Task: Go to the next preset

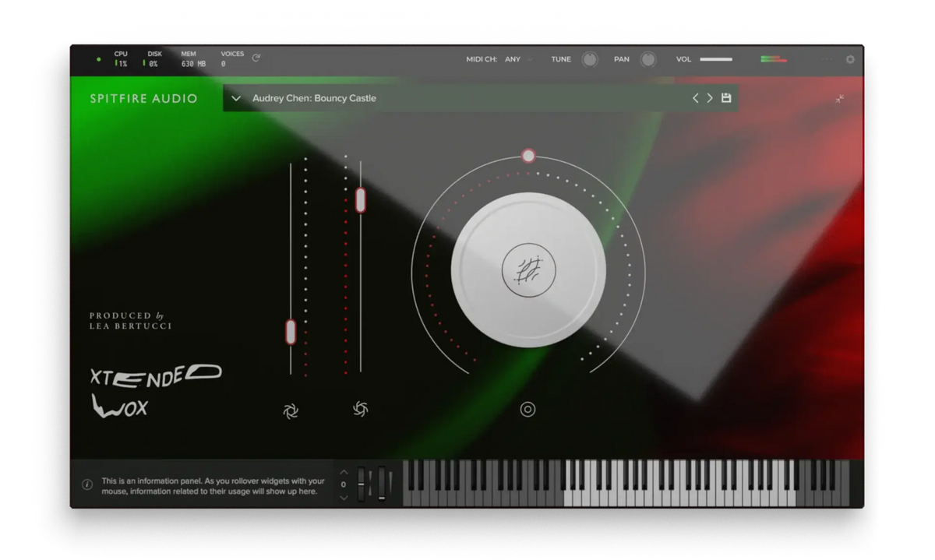Action: coord(710,98)
